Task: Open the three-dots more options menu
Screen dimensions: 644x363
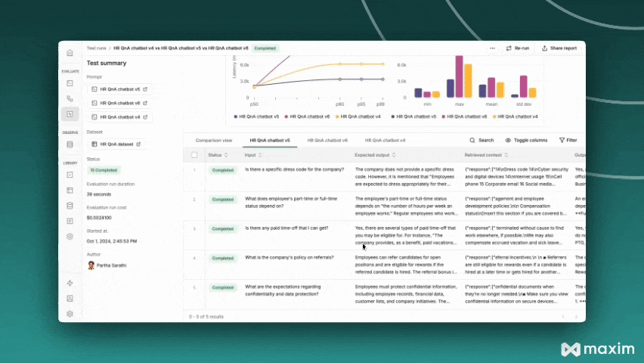Action: (x=492, y=48)
